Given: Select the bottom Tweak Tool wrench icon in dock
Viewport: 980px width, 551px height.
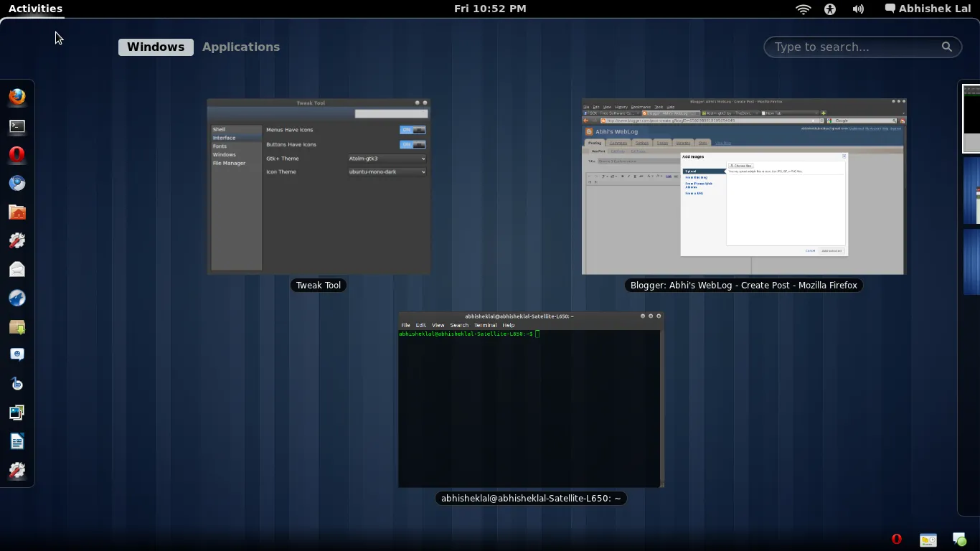Looking at the screenshot, I should pos(17,471).
